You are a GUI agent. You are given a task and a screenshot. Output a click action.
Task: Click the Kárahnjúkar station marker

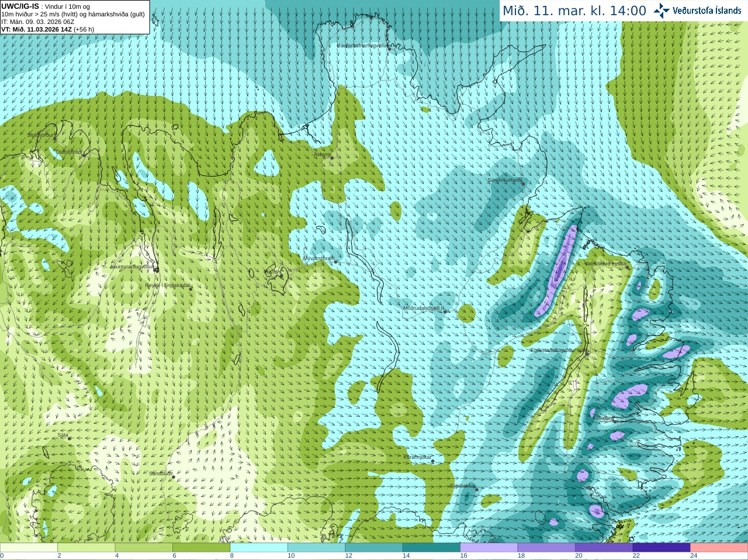tap(433, 461)
